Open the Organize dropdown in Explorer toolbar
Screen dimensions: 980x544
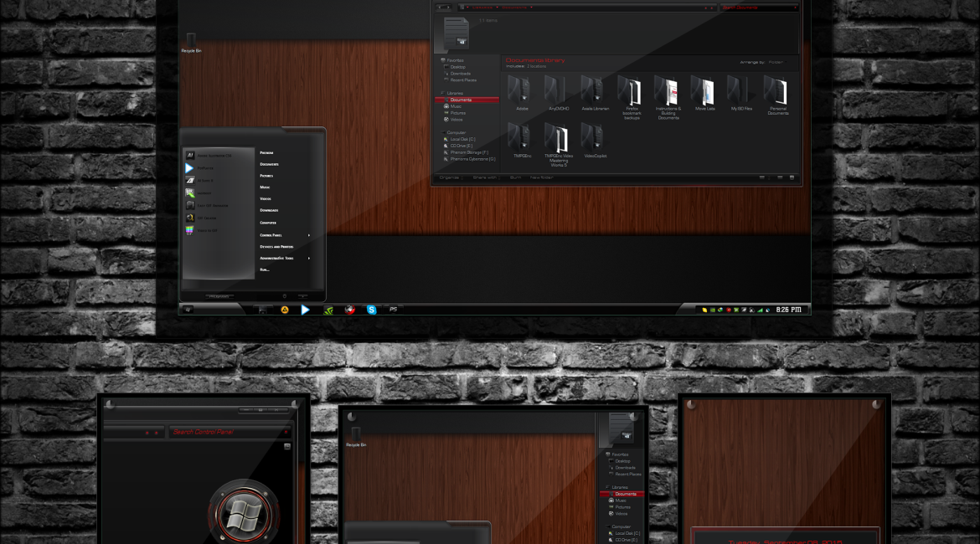pyautogui.click(x=450, y=177)
